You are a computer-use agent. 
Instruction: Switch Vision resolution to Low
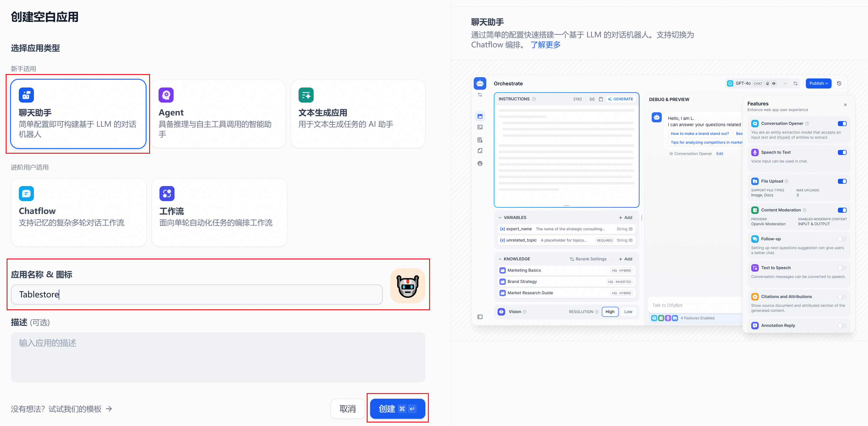(x=628, y=312)
